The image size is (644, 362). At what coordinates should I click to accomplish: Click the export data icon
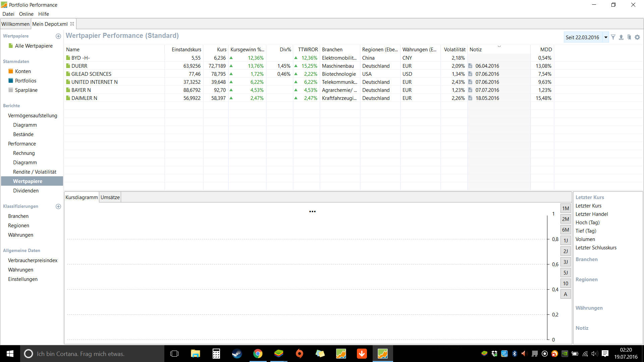[621, 37]
